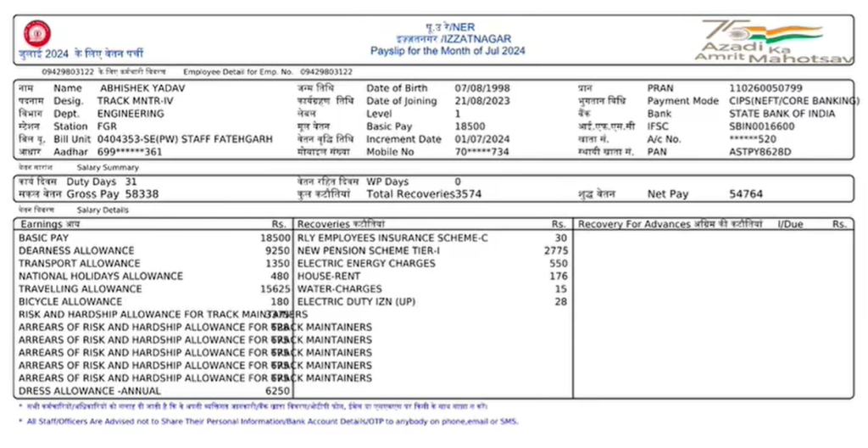The height and width of the screenshot is (448, 868).
Task: Click the Azadi Ka Amrit Mahotsav logo
Action: pyautogui.click(x=773, y=41)
